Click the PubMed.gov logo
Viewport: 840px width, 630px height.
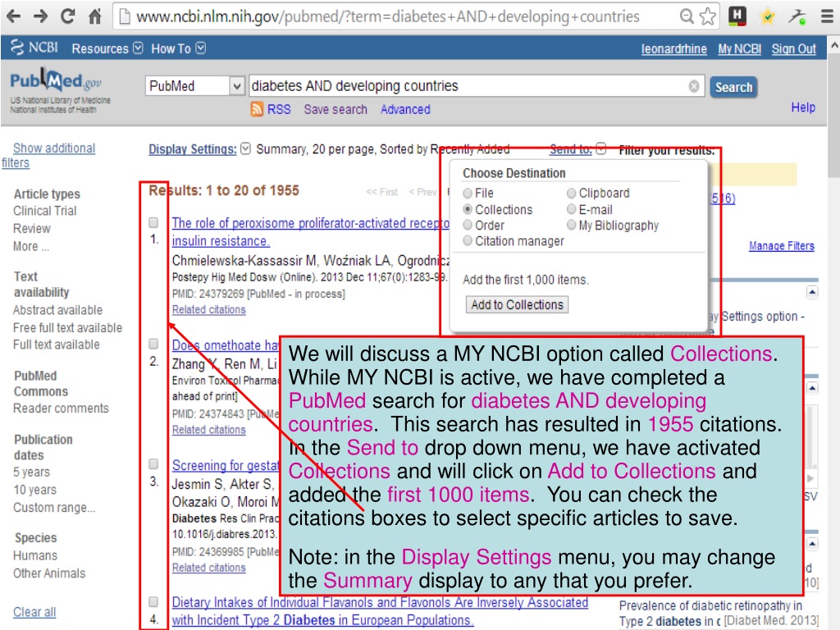(56, 81)
